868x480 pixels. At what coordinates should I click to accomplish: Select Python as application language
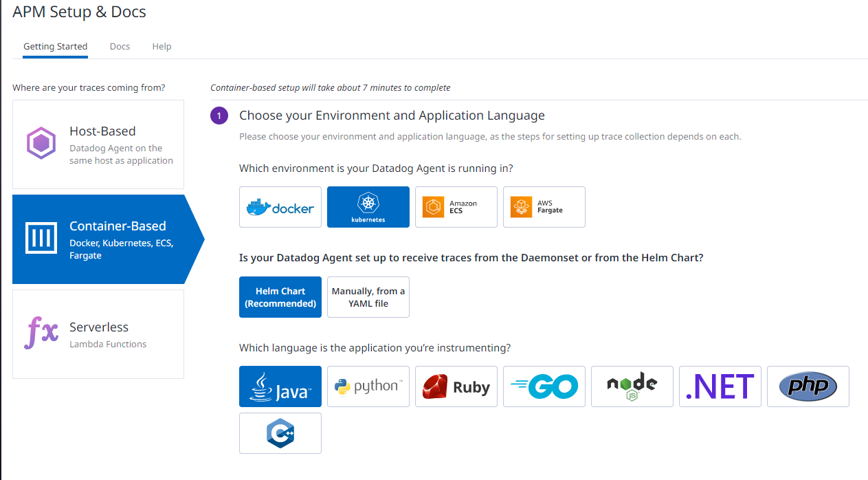[x=368, y=386]
